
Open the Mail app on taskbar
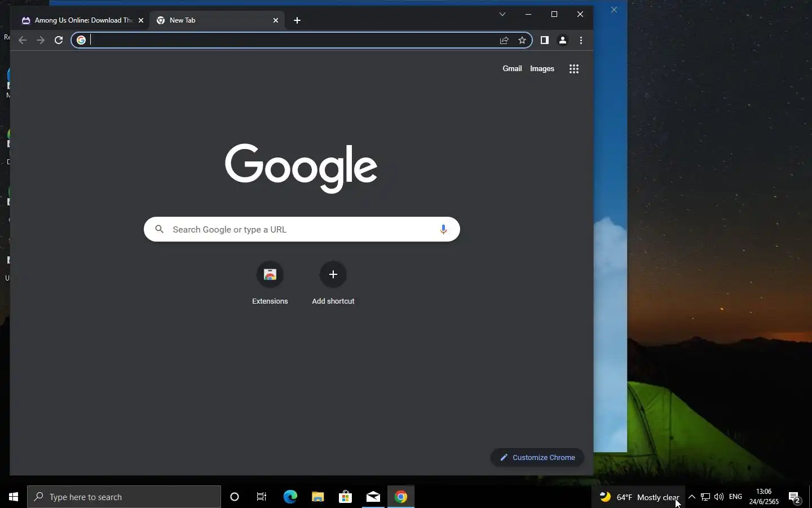[373, 497]
